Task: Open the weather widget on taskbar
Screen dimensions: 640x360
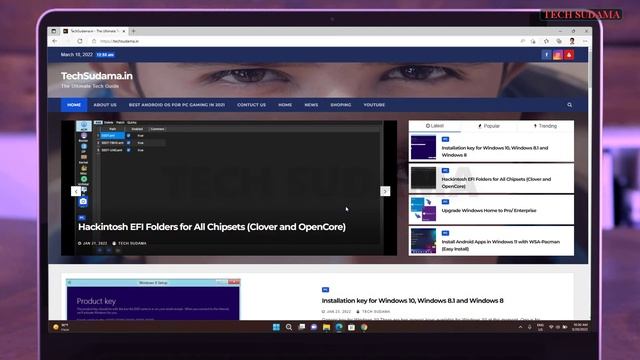Action: [61, 327]
